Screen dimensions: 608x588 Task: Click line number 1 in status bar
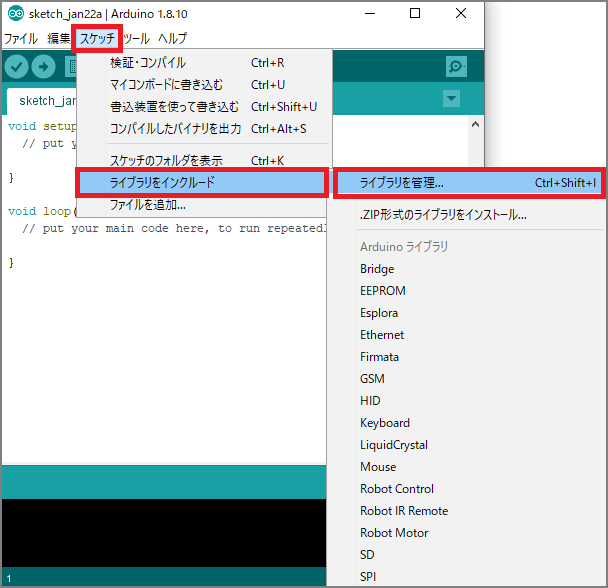[9, 579]
